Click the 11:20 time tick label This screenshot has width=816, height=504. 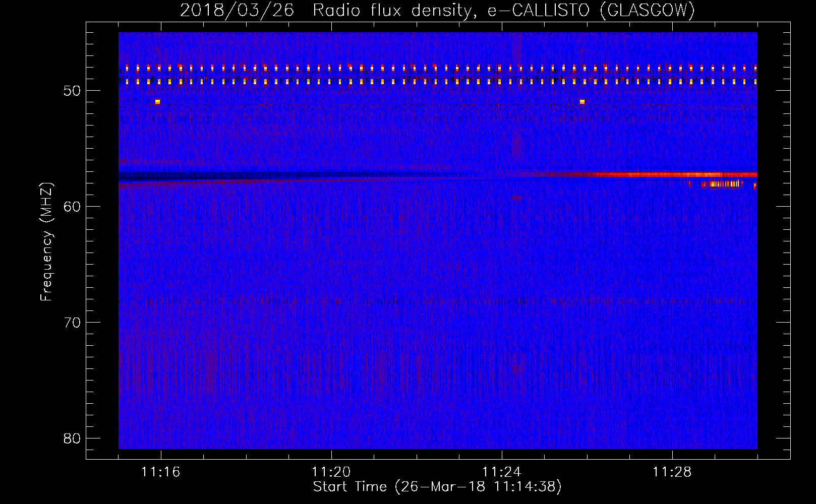tap(331, 472)
